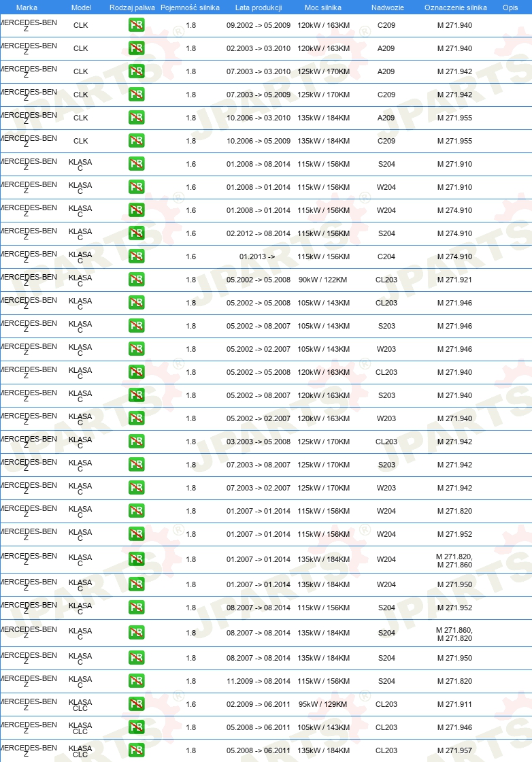Click the petrol fuel icon in the CLK C209 M 271.940 row

pyautogui.click(x=137, y=24)
